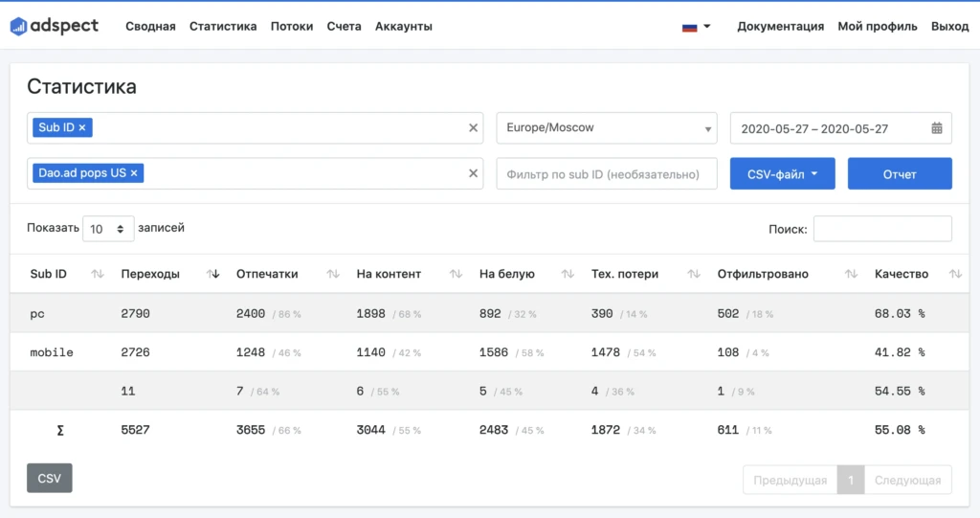Click the blue Отчет button
Image resolution: width=980 pixels, height=518 pixels.
click(900, 174)
